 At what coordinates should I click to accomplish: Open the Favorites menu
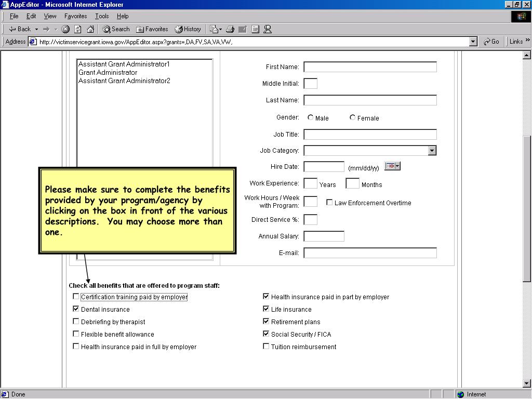click(75, 16)
